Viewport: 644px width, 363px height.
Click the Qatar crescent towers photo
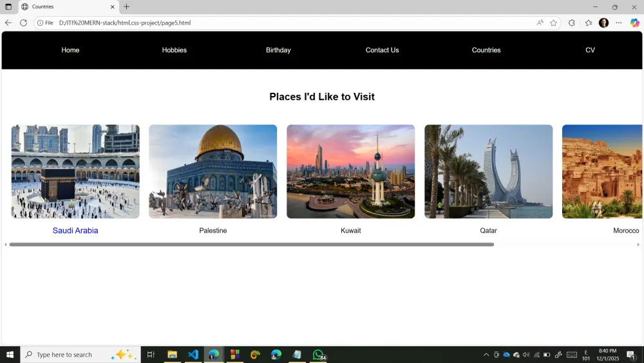(488, 172)
